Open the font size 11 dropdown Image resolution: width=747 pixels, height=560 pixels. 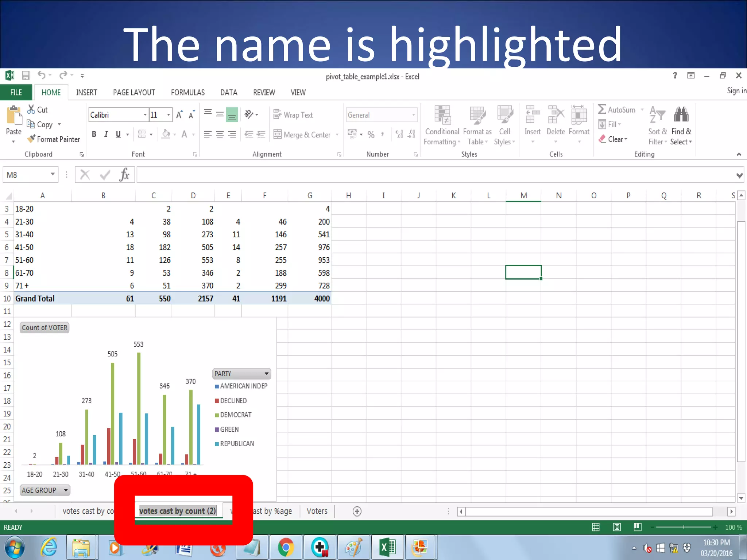click(x=168, y=115)
